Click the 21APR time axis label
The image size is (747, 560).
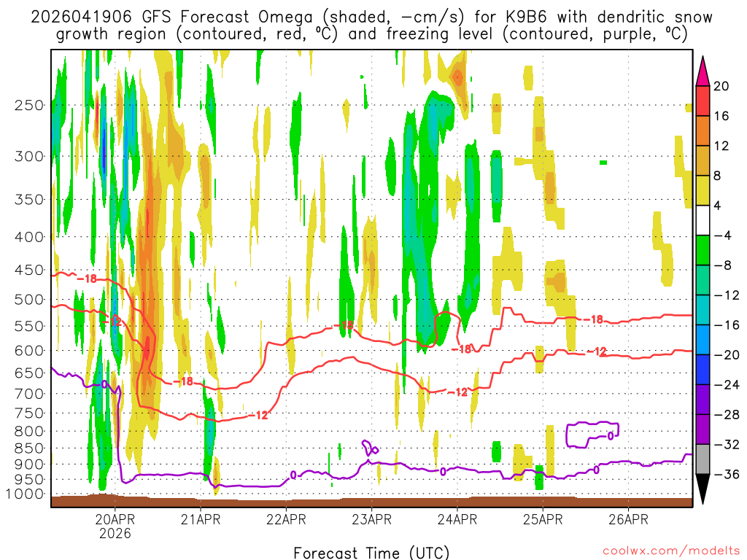(x=201, y=519)
